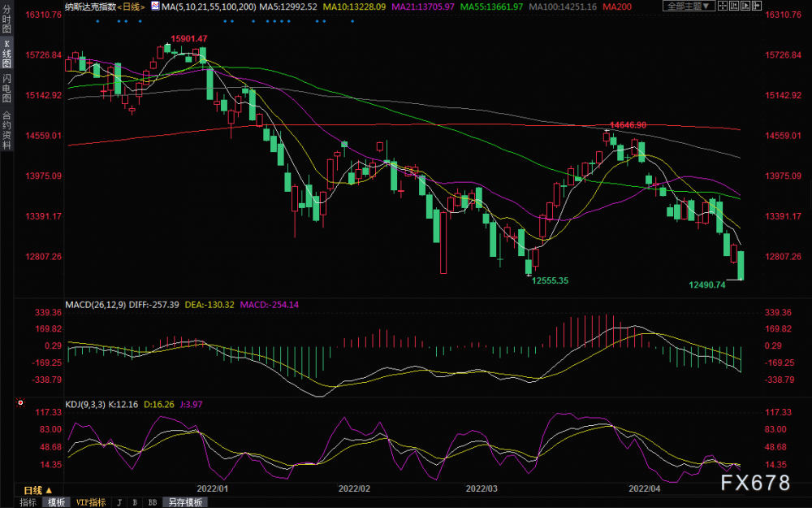Viewport: 812px width, 508px height.
Task: Click the 另存模板 button
Action: click(185, 502)
